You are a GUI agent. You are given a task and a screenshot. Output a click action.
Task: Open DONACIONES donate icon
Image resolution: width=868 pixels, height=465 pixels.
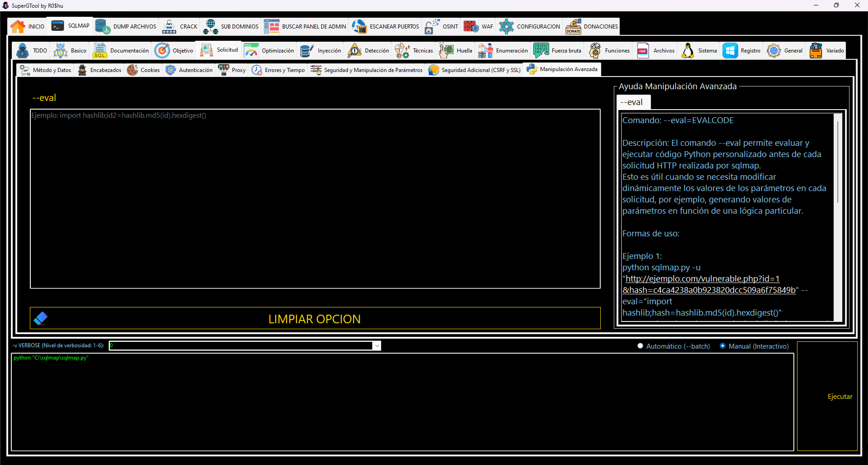pyautogui.click(x=574, y=27)
